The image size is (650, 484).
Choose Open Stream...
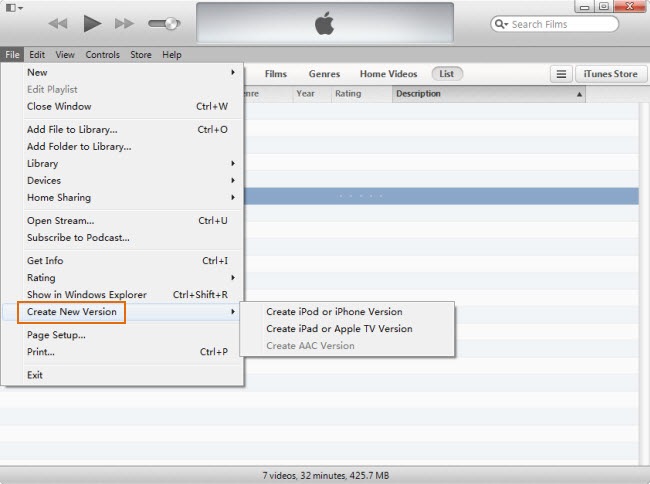click(x=131, y=220)
